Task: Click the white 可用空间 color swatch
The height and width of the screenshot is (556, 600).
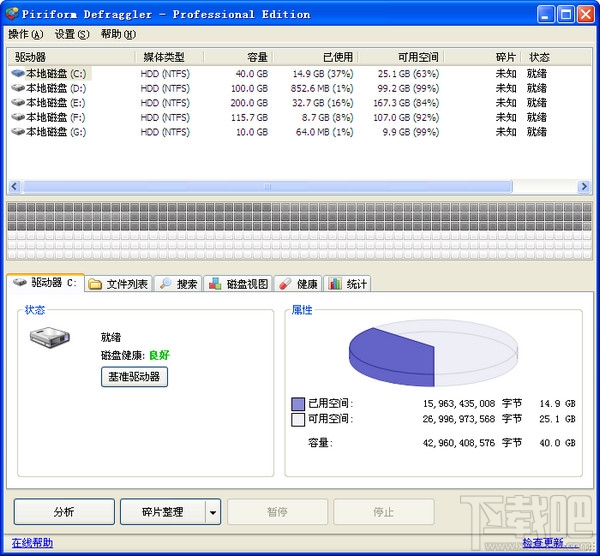Action: (x=298, y=419)
